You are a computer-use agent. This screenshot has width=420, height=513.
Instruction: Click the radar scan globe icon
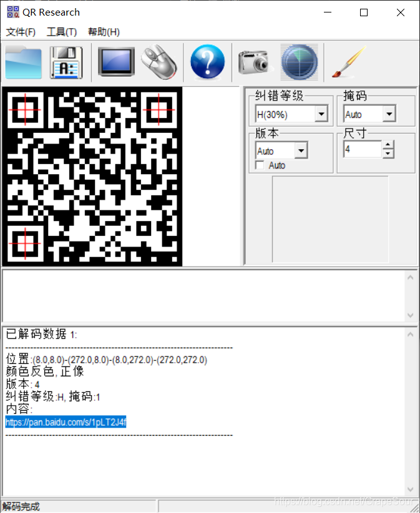[x=300, y=62]
